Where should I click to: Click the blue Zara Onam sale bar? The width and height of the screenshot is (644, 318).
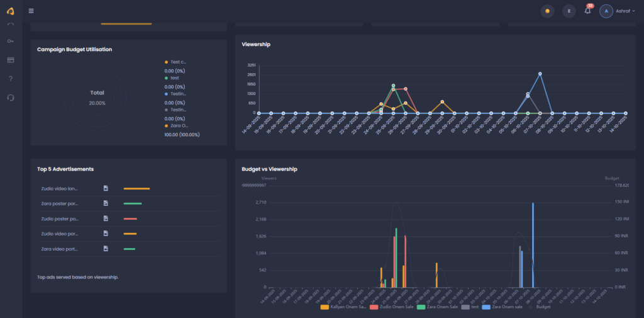coord(533,244)
